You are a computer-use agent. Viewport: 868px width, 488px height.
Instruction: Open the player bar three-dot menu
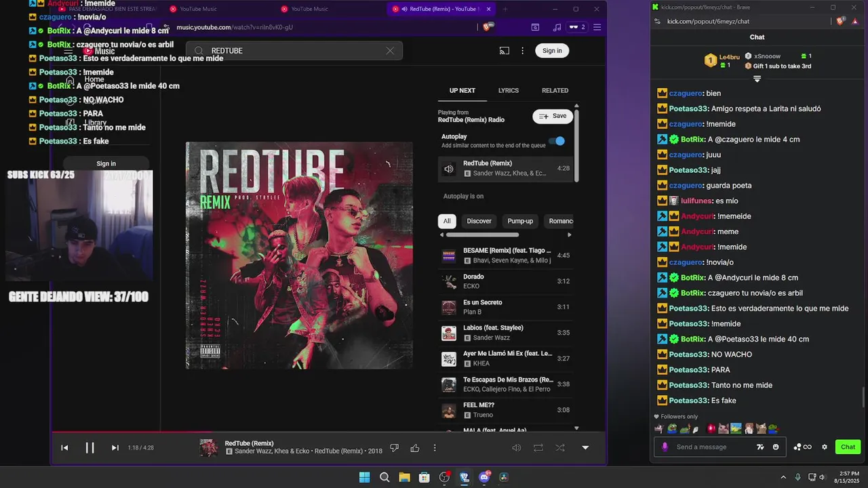pyautogui.click(x=435, y=448)
